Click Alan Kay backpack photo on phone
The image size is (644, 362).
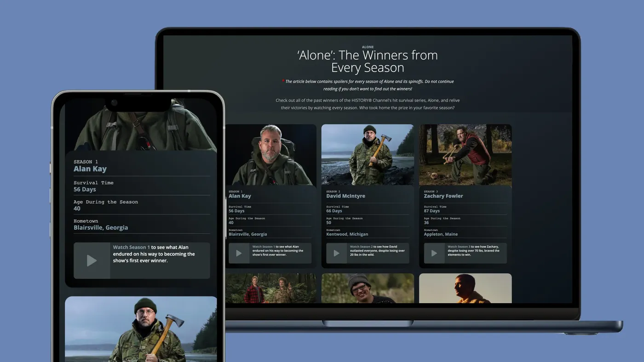coord(141,125)
